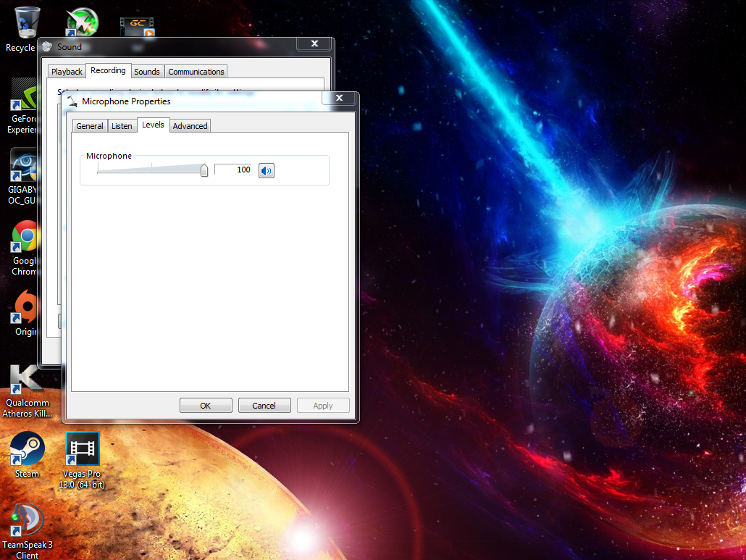Viewport: 746px width, 560px height.
Task: Close the Sound window
Action: pyautogui.click(x=314, y=43)
